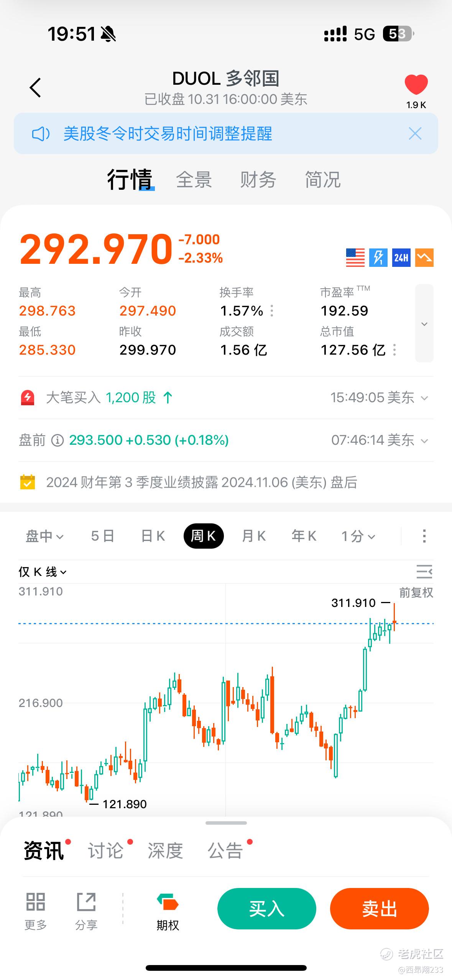This screenshot has height=980, width=452.
Task: Tap the 市盈率 TTM 192.59 value
Action: coord(344,311)
